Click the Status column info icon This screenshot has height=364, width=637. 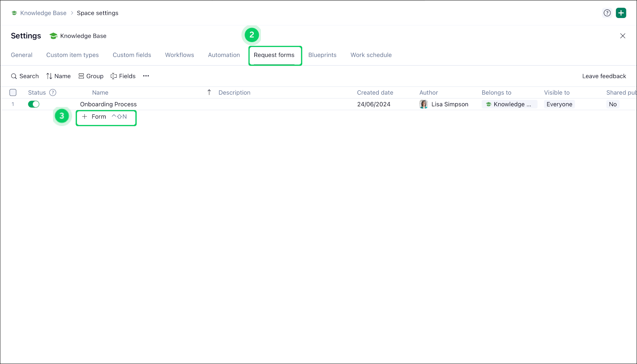53,93
